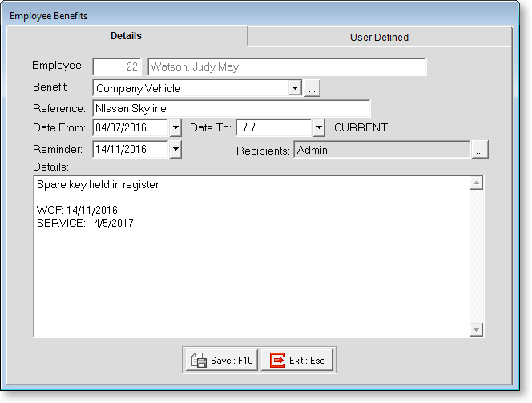This screenshot has height=403, width=532.
Task: Click the Employee name field
Action: [x=285, y=67]
